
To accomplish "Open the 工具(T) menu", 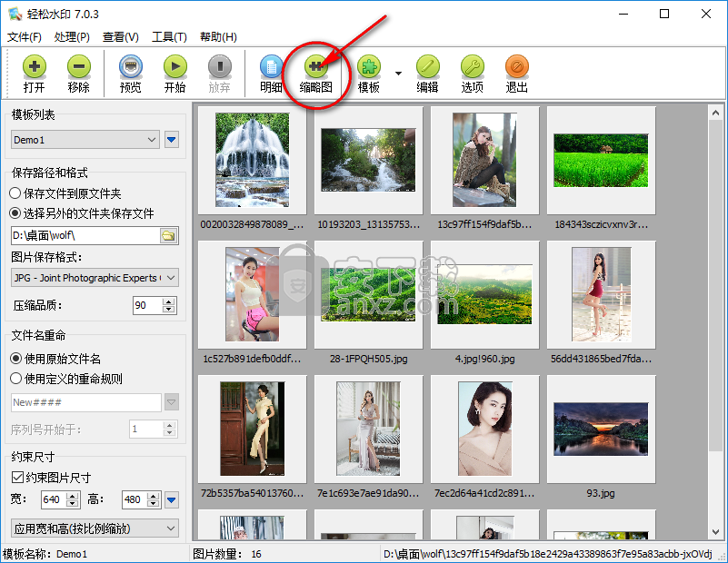I will 169,37.
